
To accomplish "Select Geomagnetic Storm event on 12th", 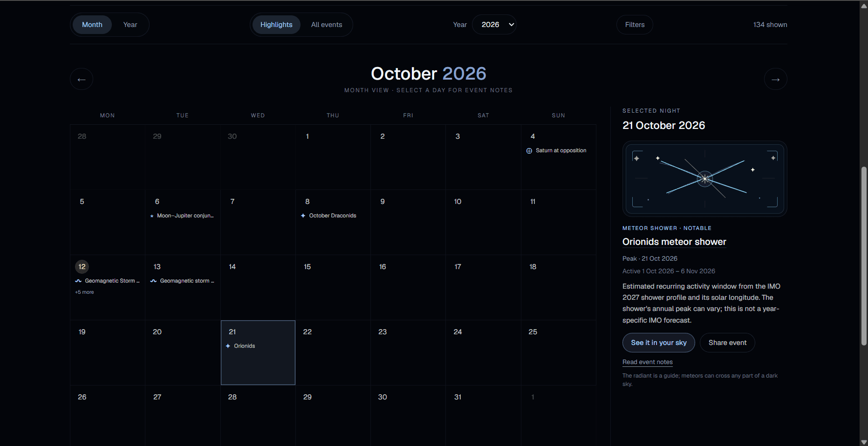I will point(108,281).
